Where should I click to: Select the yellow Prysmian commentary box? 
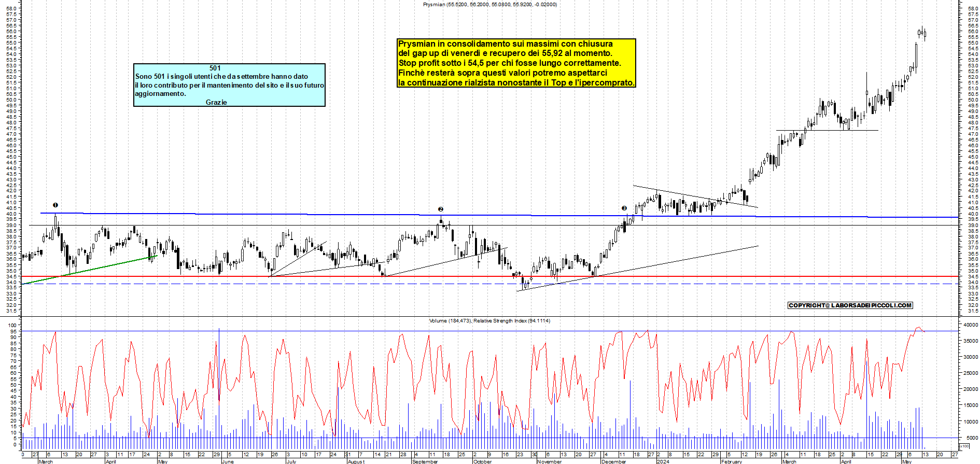click(516, 63)
